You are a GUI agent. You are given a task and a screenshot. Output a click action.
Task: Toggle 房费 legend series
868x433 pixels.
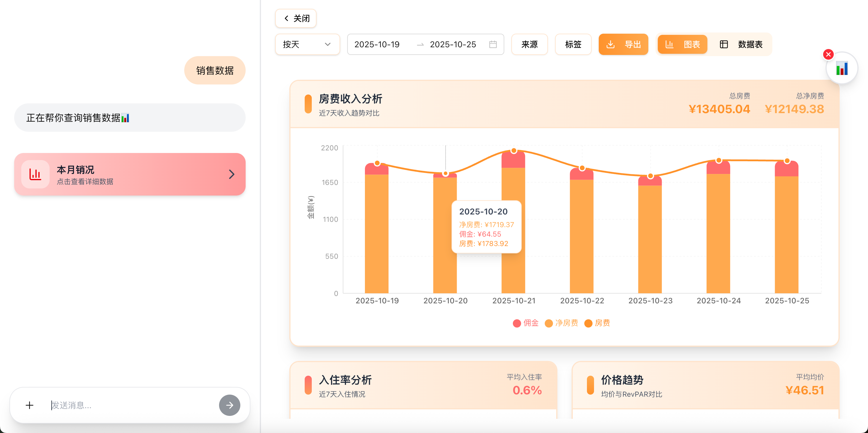pyautogui.click(x=597, y=323)
